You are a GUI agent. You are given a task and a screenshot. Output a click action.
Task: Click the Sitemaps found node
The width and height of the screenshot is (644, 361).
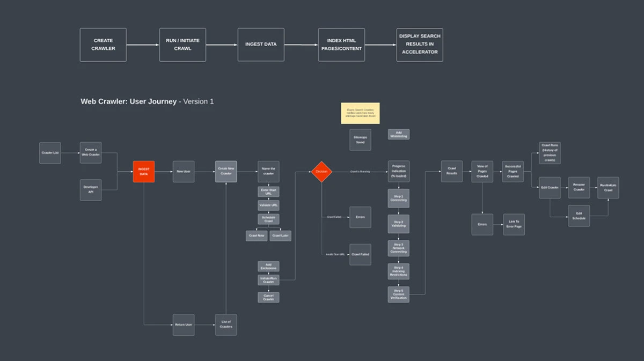coord(360,139)
